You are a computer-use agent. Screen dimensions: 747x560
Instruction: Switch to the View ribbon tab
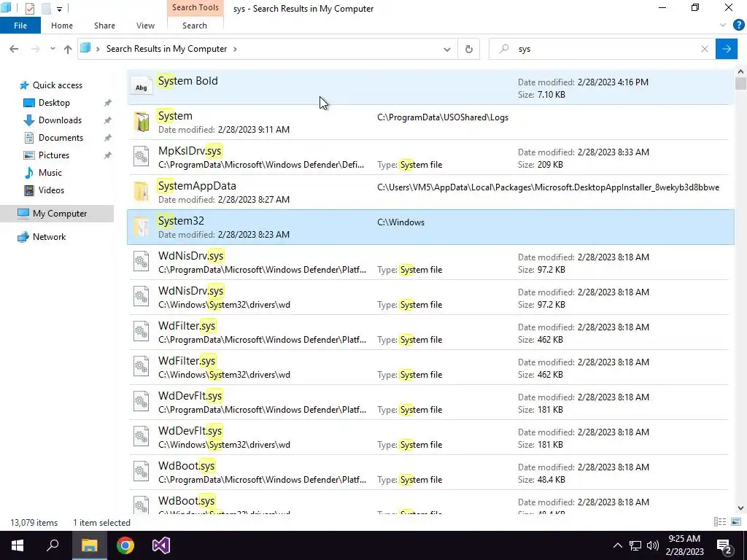(145, 26)
